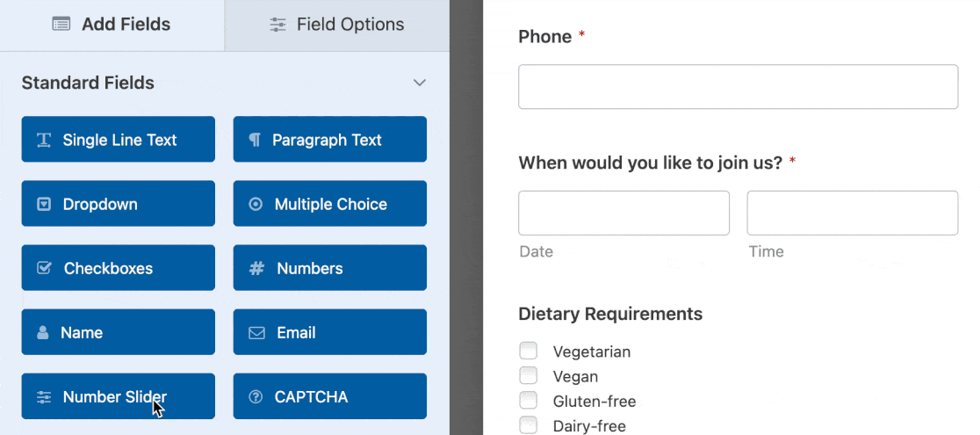Click the Single Line Text field icon
Screen dimensions: 980x435
point(43,140)
